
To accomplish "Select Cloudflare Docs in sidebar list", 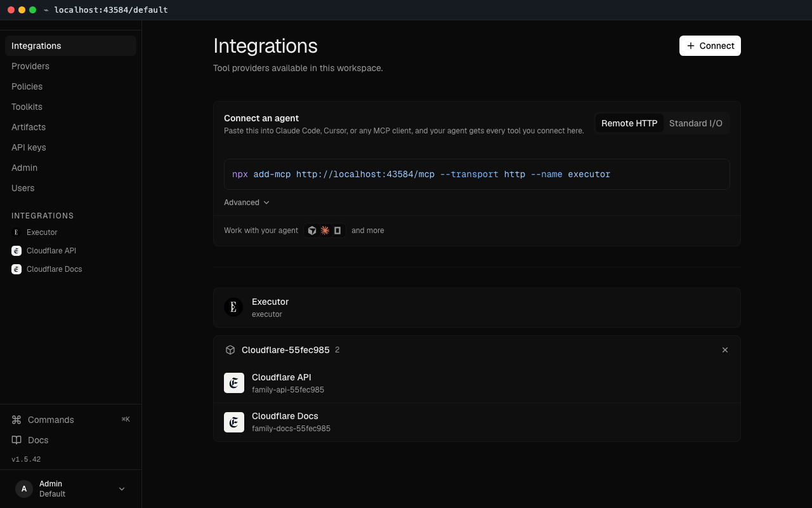I will pos(70,269).
